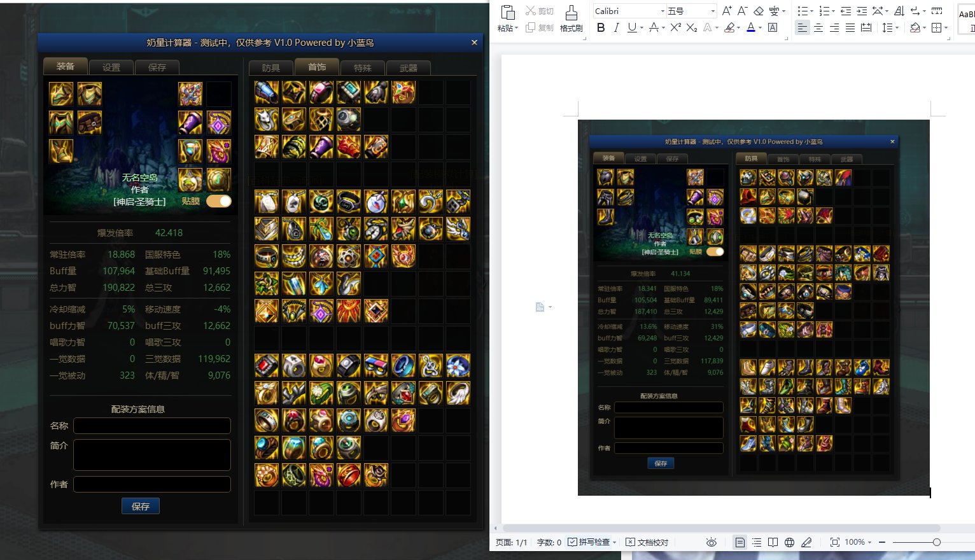Open the Calibri font name dropdown
This screenshot has height=560, width=975.
click(x=663, y=11)
